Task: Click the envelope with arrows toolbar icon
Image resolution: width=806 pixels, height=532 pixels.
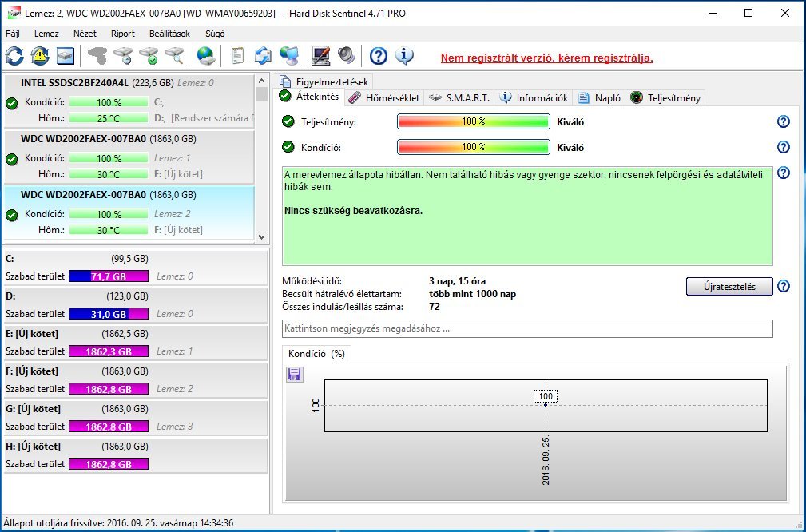Action: 263,55
